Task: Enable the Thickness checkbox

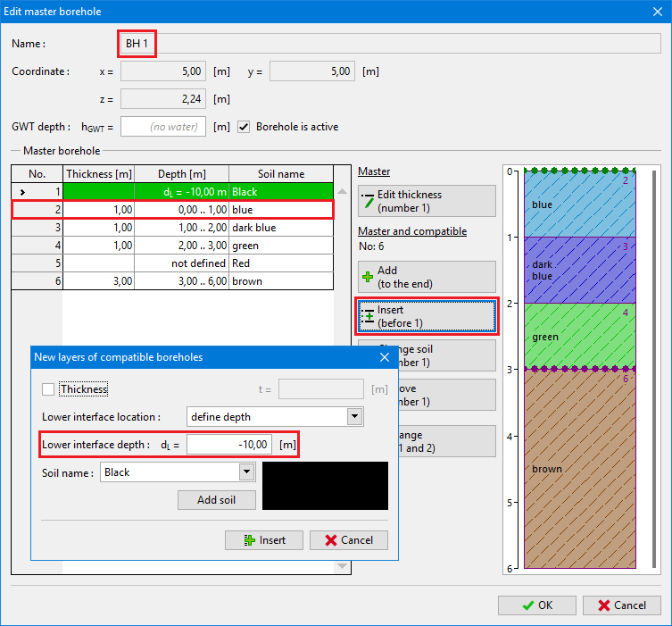Action: coord(48,389)
